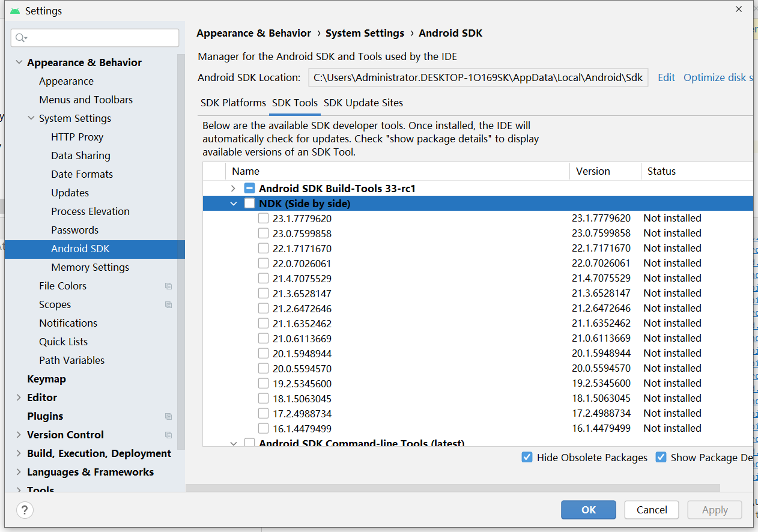Expand Android SDK Build-Tools 33-rc1 row
Image resolution: width=758 pixels, height=532 pixels.
(x=234, y=189)
